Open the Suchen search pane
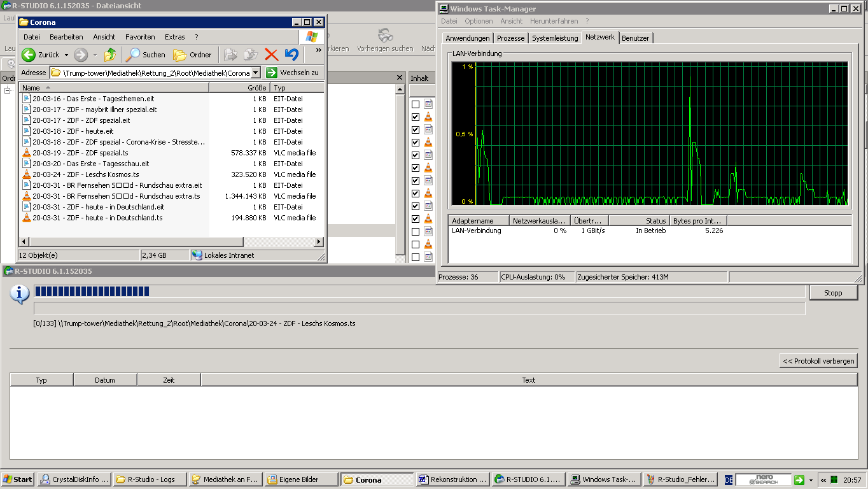 pyautogui.click(x=145, y=55)
